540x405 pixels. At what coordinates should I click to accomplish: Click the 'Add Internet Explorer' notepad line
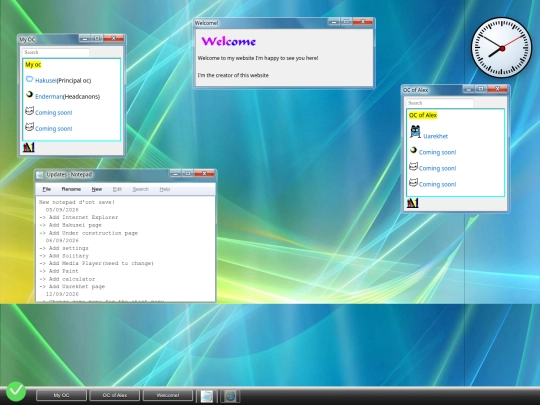click(x=79, y=217)
